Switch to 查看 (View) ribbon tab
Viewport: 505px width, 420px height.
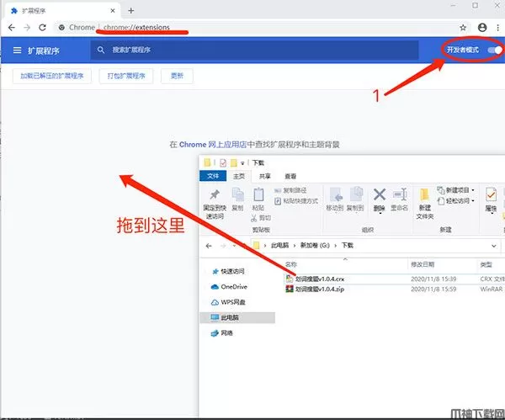pos(290,176)
